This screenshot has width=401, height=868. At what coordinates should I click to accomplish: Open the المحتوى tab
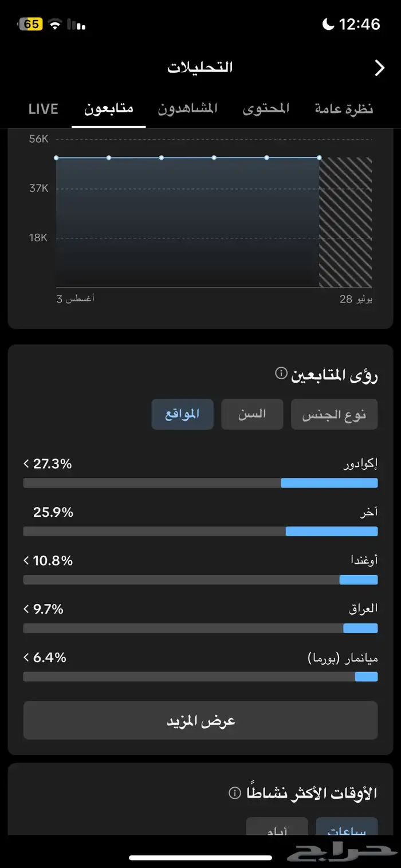(x=266, y=109)
